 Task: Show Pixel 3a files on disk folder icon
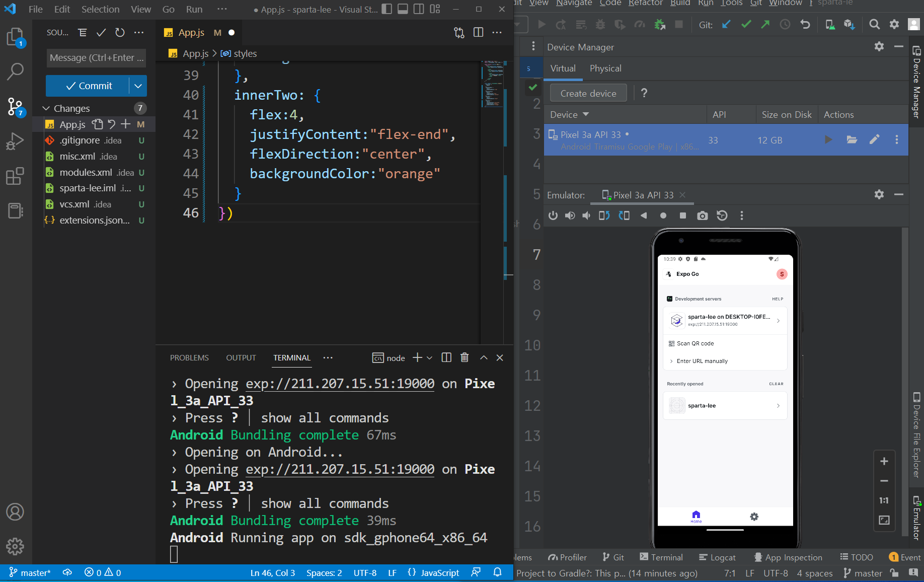(852, 140)
